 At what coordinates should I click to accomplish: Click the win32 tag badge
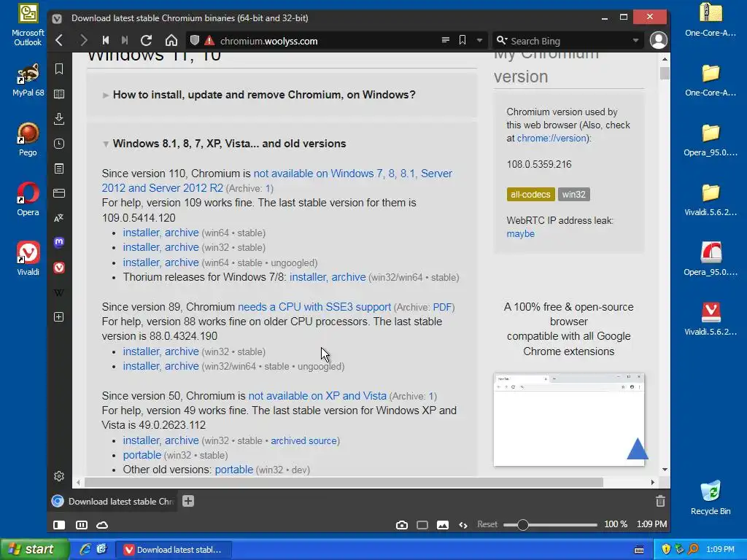click(x=573, y=194)
